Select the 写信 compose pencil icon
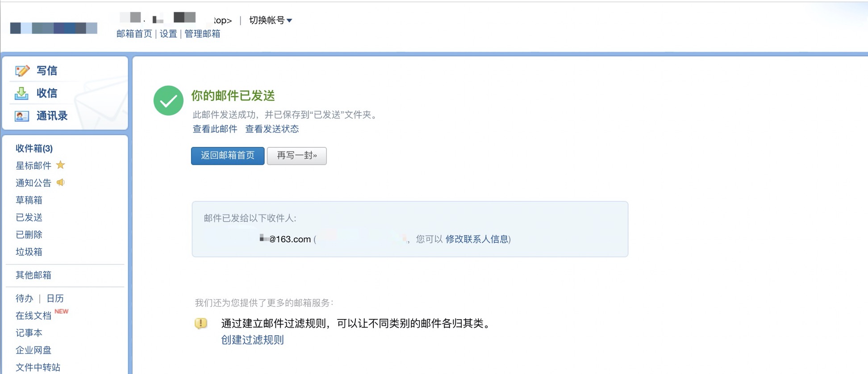The width and height of the screenshot is (868, 374). point(22,70)
